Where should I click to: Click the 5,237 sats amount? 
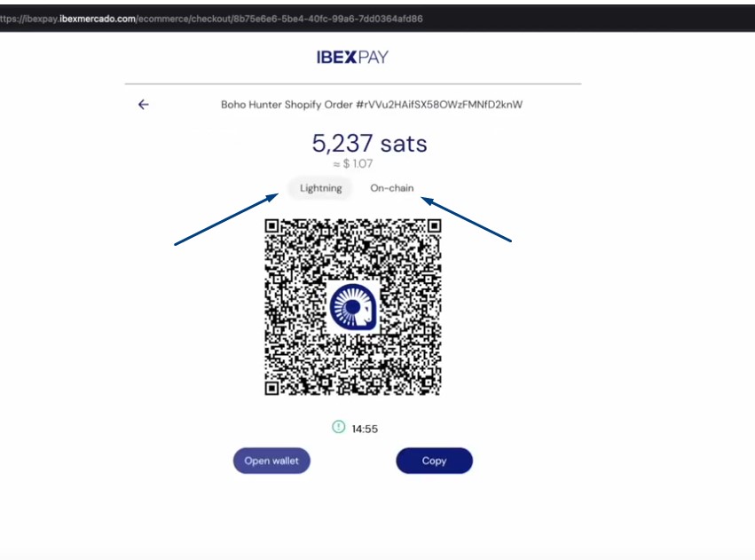tap(369, 143)
